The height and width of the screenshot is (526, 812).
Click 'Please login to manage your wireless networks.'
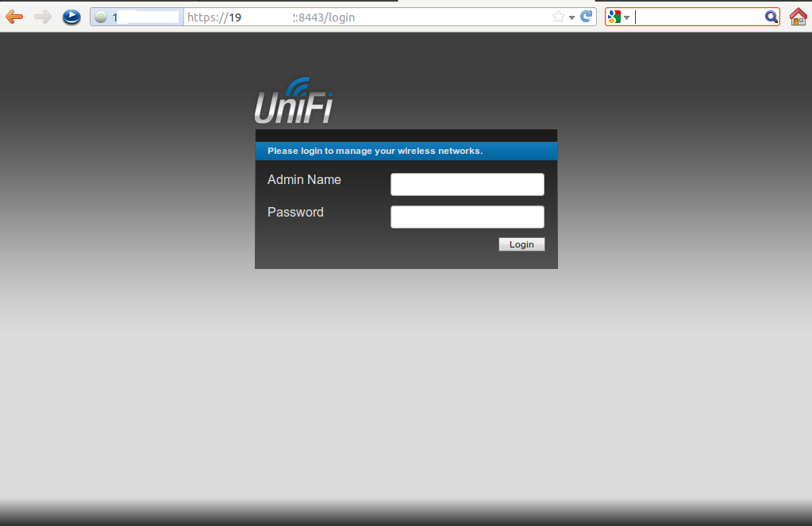click(375, 152)
